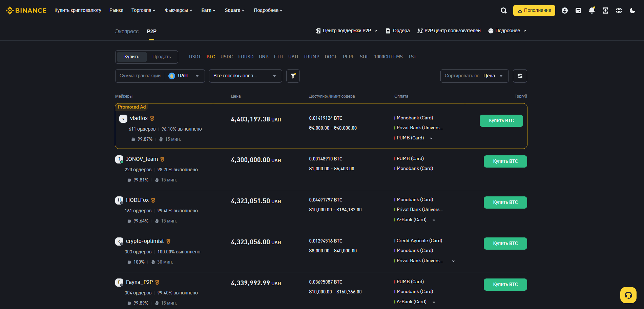Image resolution: width=644 pixels, height=309 pixels.
Task: Open the user profile icon
Action: tap(565, 11)
